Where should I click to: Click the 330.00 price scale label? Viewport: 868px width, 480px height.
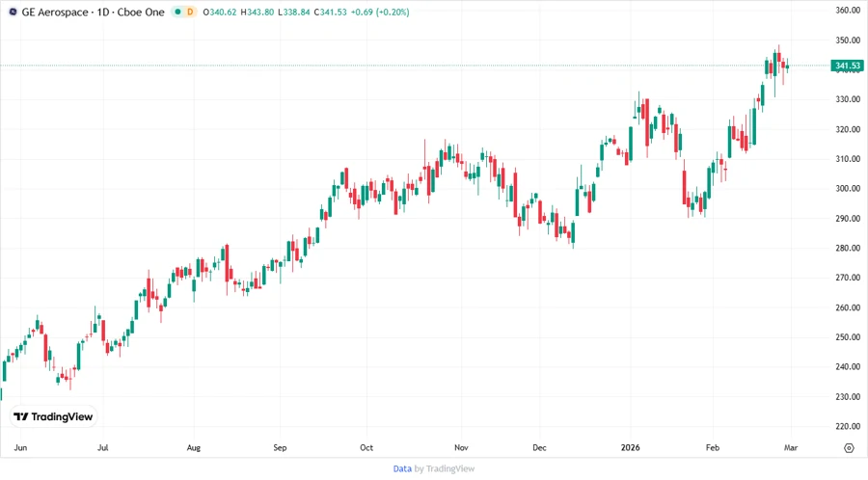848,99
